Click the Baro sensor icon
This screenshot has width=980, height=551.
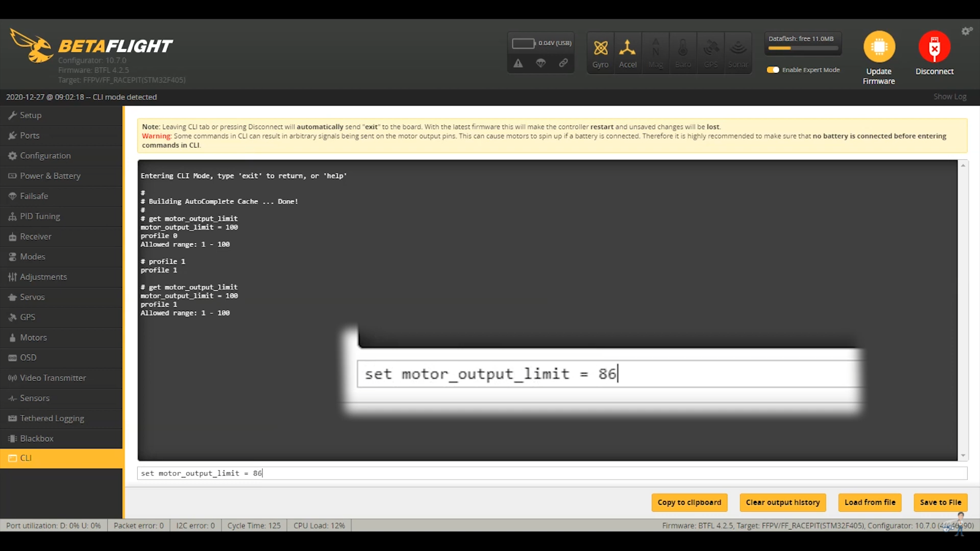tap(682, 52)
